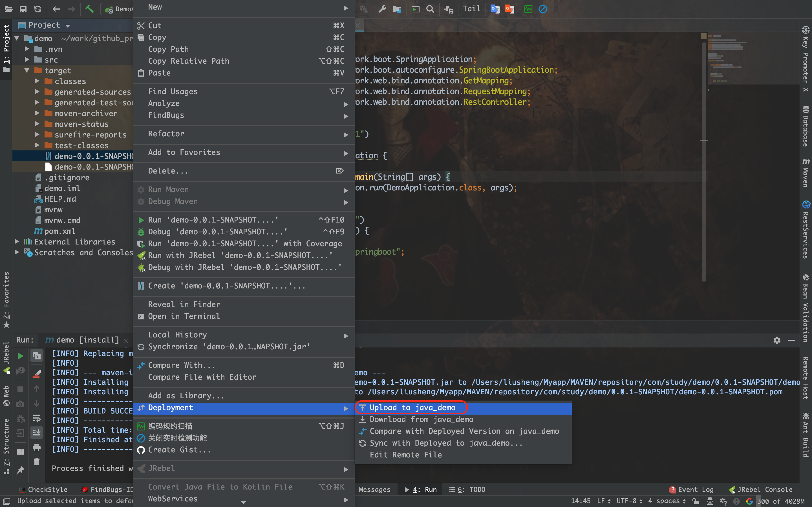Enable 'Run with Coverage' for demo snapshot

click(x=244, y=244)
